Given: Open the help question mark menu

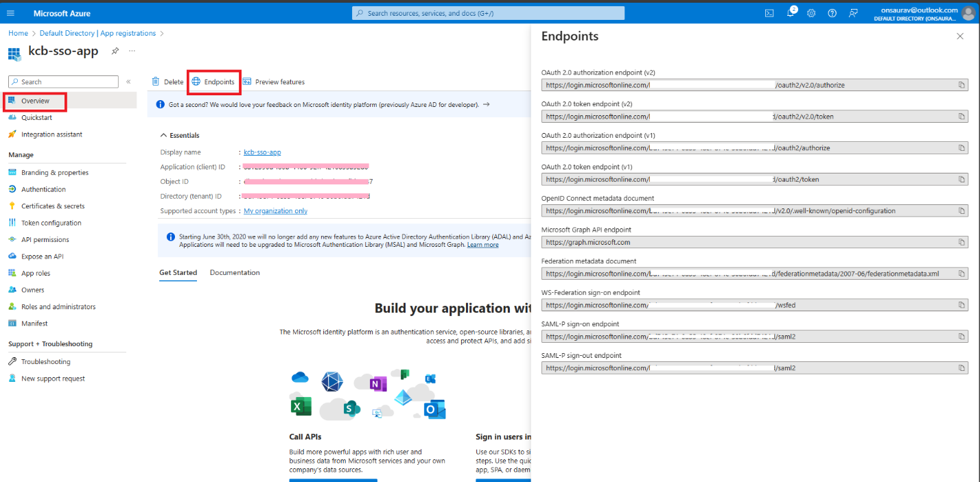Looking at the screenshot, I should point(832,13).
